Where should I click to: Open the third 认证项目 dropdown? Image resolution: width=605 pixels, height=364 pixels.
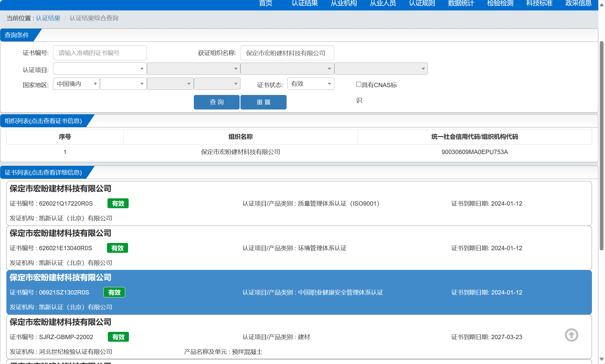(x=287, y=69)
